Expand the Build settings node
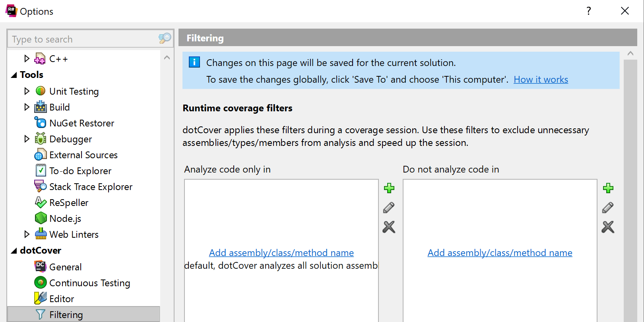Screen dimensions: 644x322 coord(27,107)
